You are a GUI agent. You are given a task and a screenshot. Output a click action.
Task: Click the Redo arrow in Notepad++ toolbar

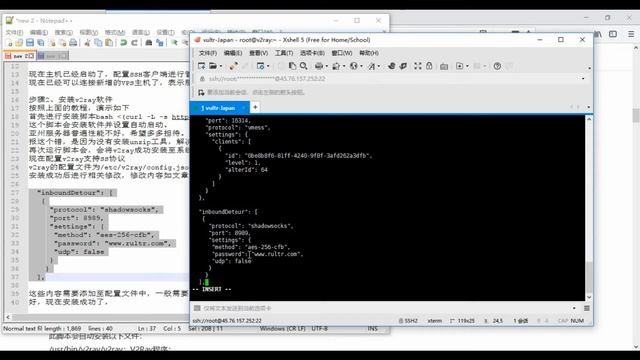(x=134, y=42)
